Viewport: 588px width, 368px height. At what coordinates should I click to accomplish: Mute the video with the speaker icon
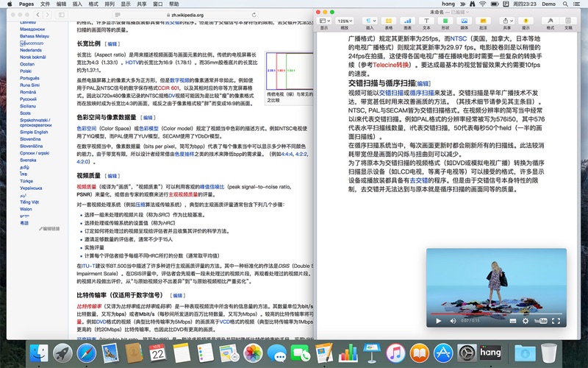451,321
